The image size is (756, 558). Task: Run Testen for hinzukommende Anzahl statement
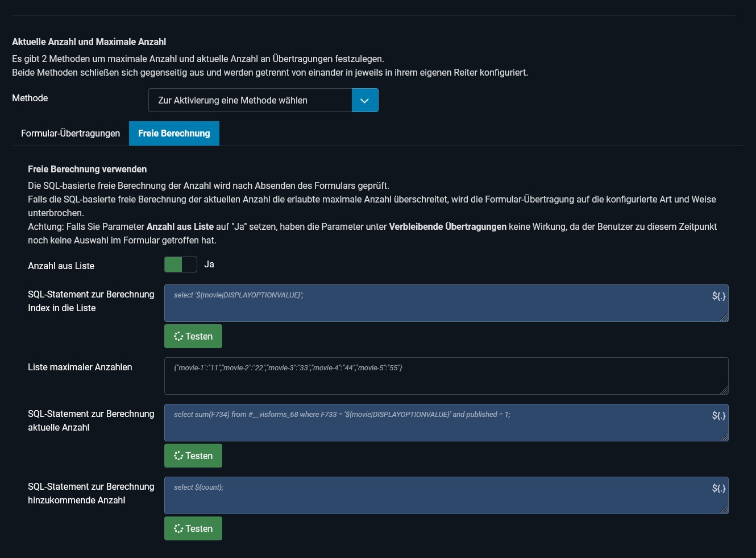tap(193, 529)
